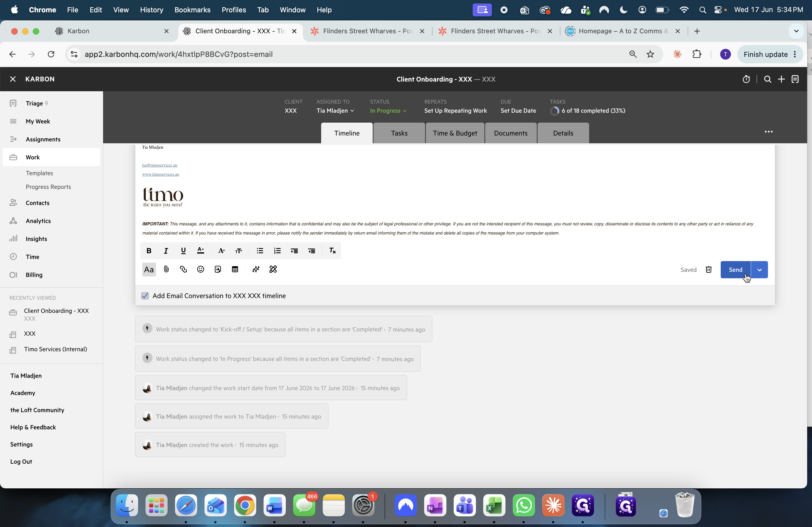This screenshot has height=527, width=812.
Task: Toggle bold formatting in email editor
Action: click(149, 251)
